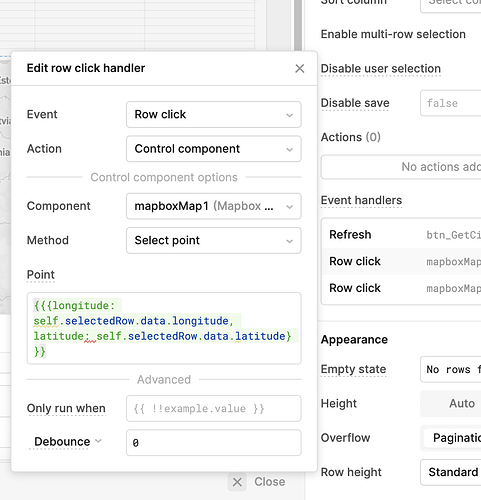Open the Component dropdown showing mapboxMap1
The image size is (481, 500).
coord(214,206)
